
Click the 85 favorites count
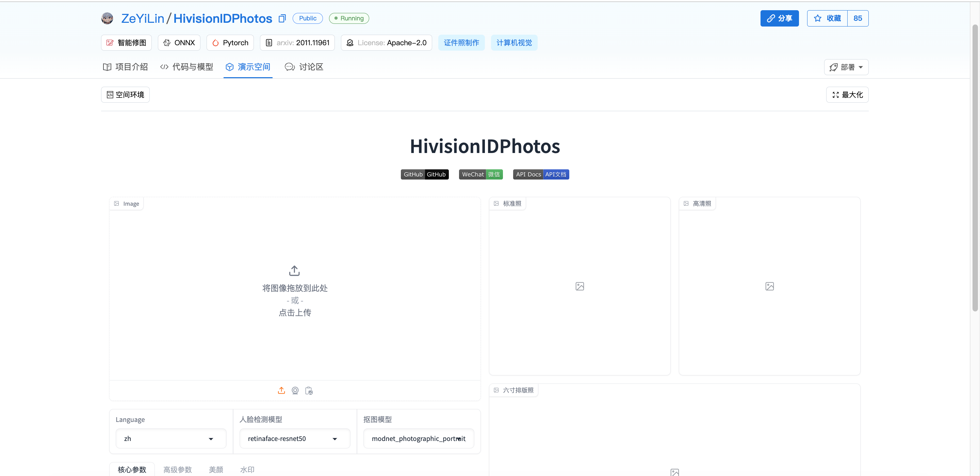[x=857, y=18]
